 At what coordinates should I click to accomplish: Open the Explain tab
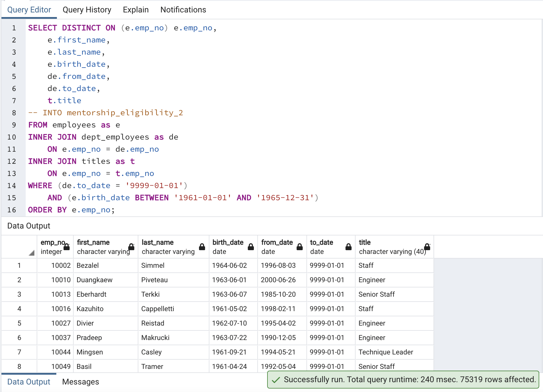click(136, 10)
